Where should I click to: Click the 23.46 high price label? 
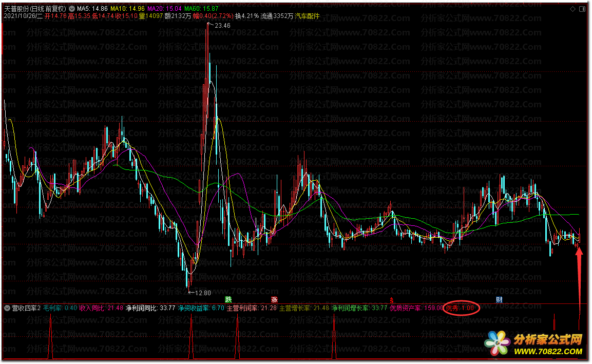click(x=222, y=26)
